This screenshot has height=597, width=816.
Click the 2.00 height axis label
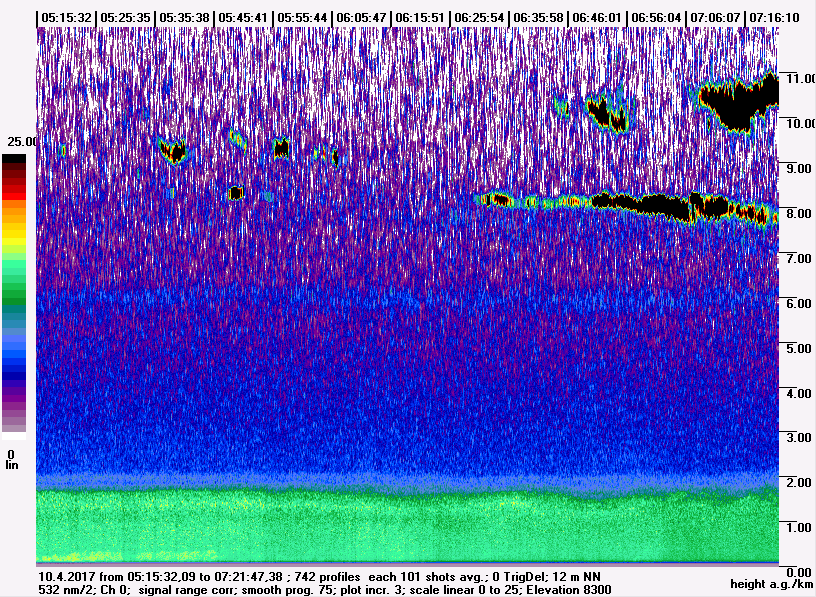(799, 482)
